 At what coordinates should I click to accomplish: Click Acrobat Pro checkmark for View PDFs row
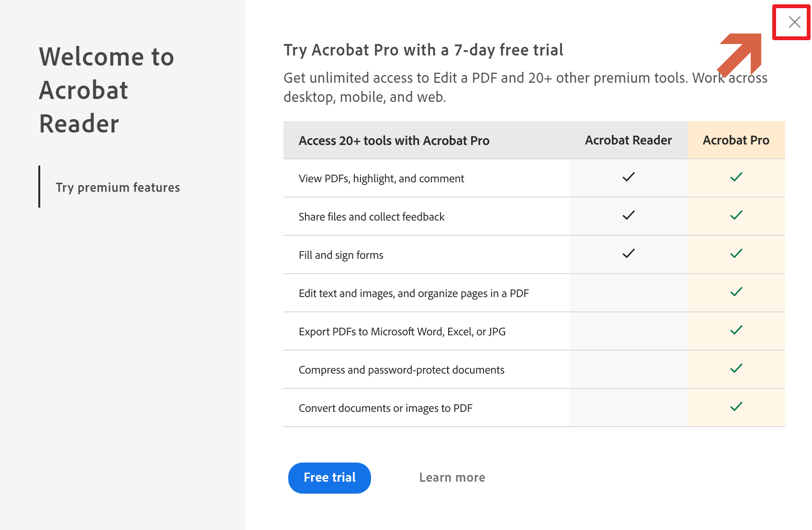pos(736,177)
